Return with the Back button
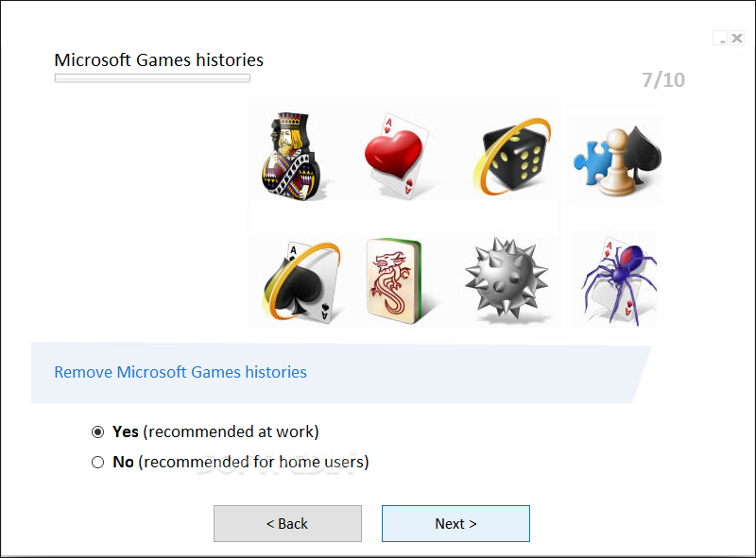756x558 pixels. (x=287, y=523)
